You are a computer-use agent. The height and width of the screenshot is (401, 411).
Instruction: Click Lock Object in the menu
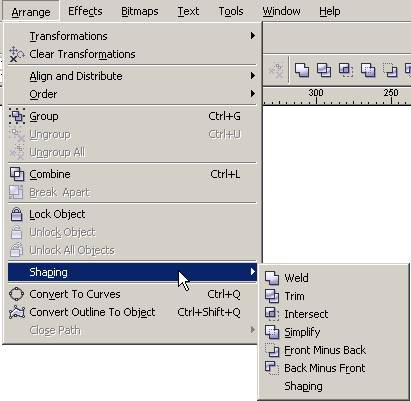click(x=132, y=214)
